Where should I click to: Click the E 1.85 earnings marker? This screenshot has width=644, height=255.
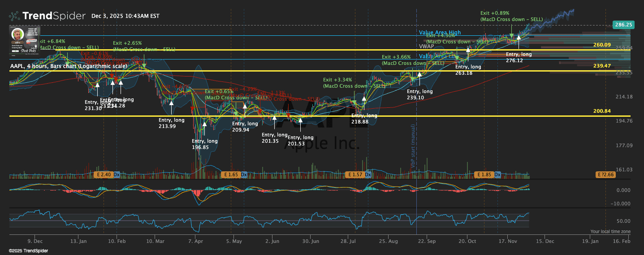click(x=485, y=174)
